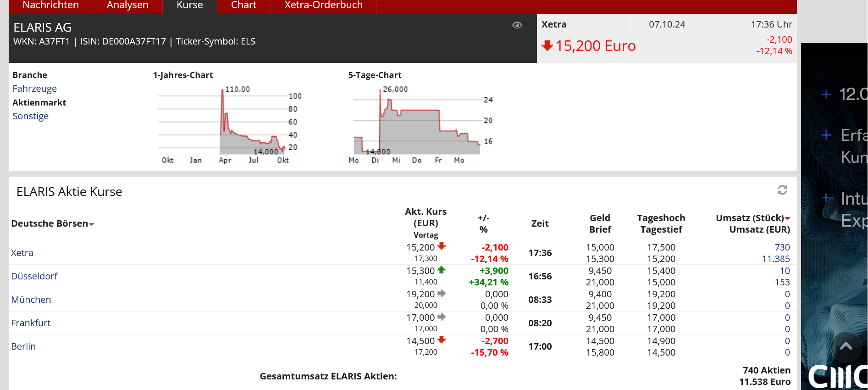The width and height of the screenshot is (868, 390).
Task: Open the Fahrzeuge branch link
Action: (x=34, y=89)
